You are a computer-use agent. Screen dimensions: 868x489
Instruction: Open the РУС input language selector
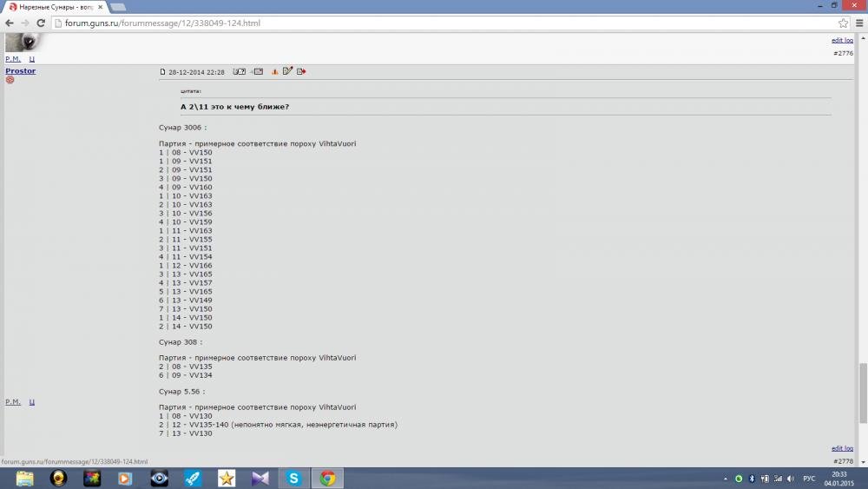807,479
